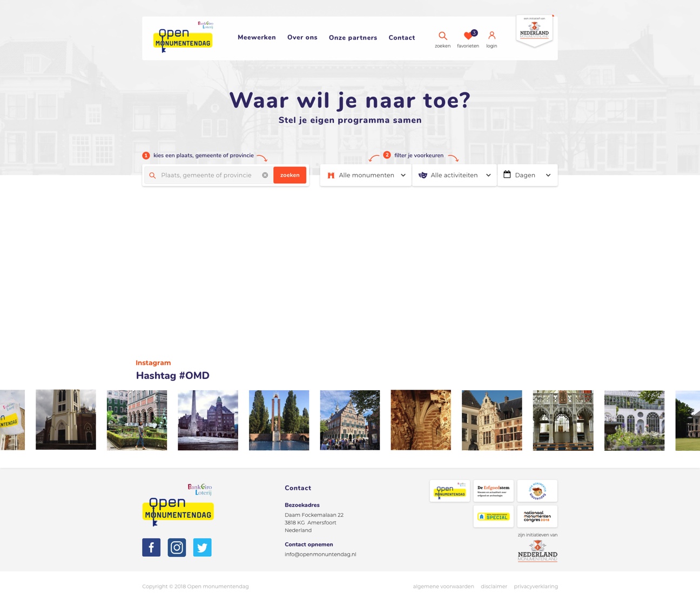Open the Facebook page from the footer
The image size is (700, 600).
tap(151, 548)
